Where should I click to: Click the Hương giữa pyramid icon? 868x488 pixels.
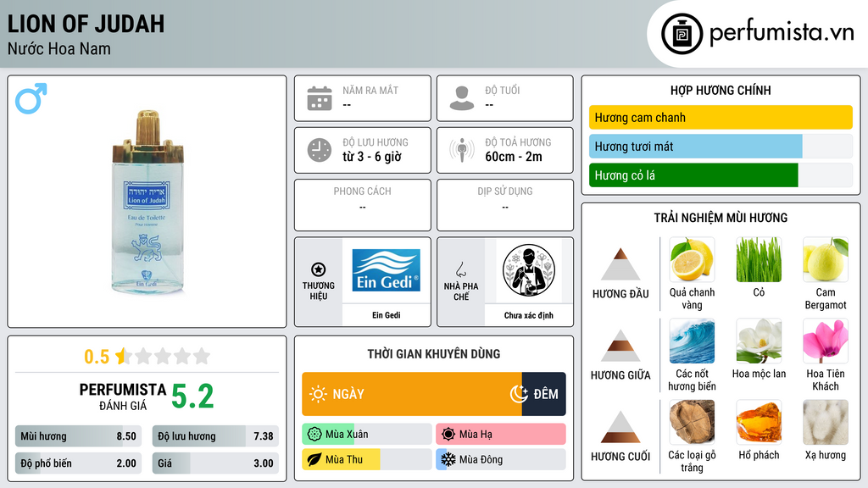point(620,346)
